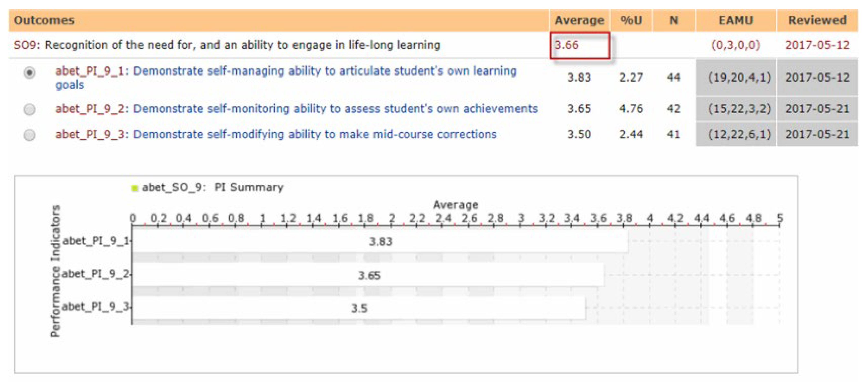
Task: Click the 3.83 bar in the chart
Action: pos(380,242)
